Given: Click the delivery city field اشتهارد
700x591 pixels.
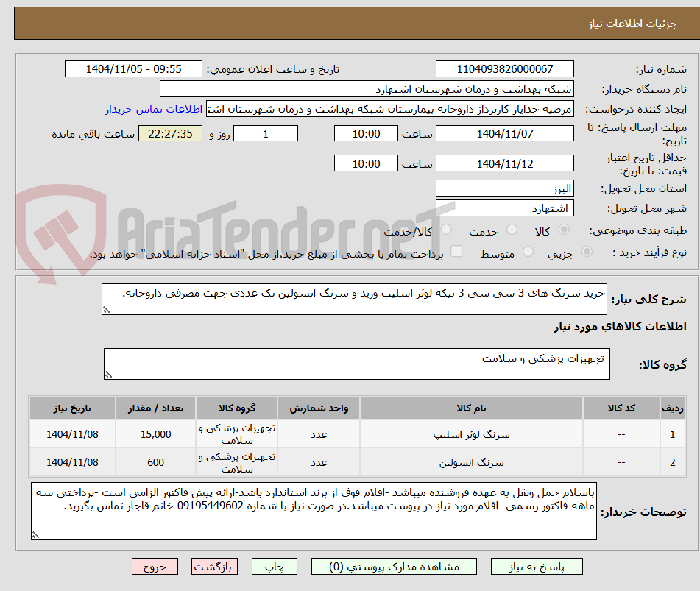Looking at the screenshot, I should (504, 208).
